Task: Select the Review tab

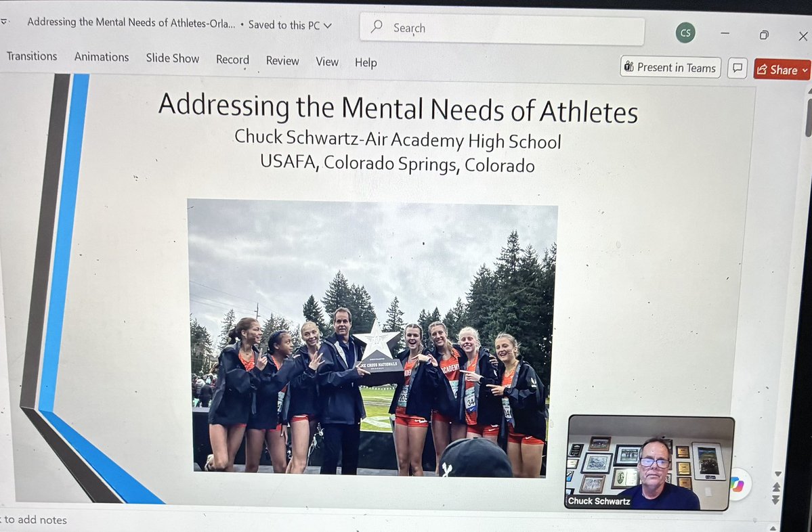Action: 282,60
